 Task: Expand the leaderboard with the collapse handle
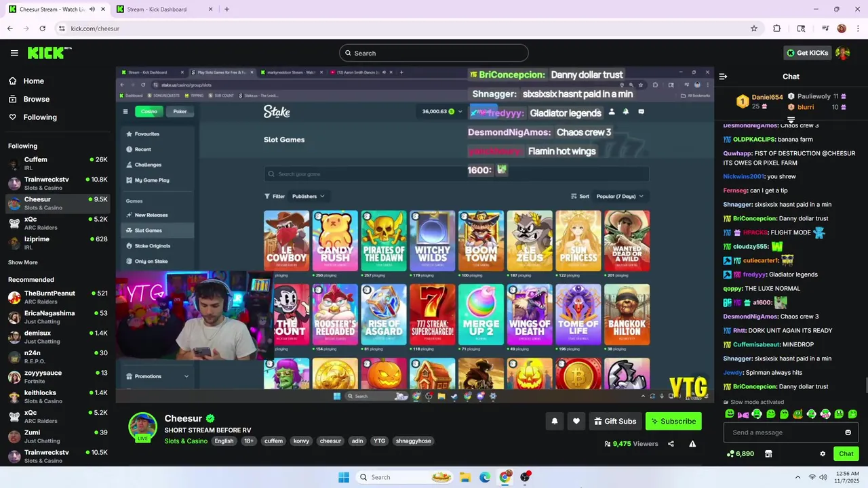pyautogui.click(x=791, y=120)
